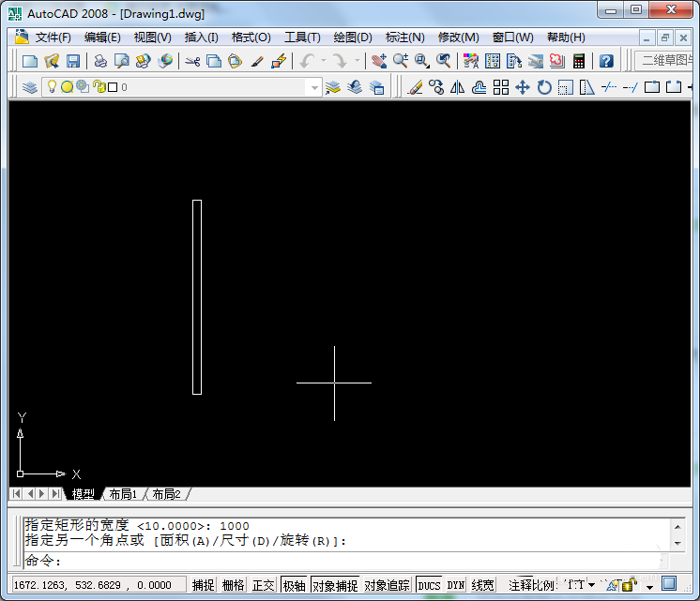Cut selection with the scissors icon
Image resolution: width=700 pixels, height=601 pixels.
[192, 61]
